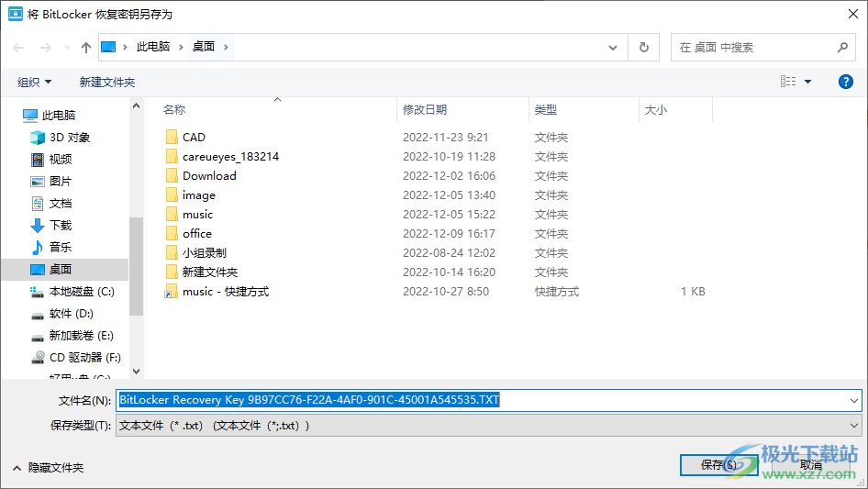Open recent locations dropdown arrow
The width and height of the screenshot is (868, 489).
click(67, 48)
